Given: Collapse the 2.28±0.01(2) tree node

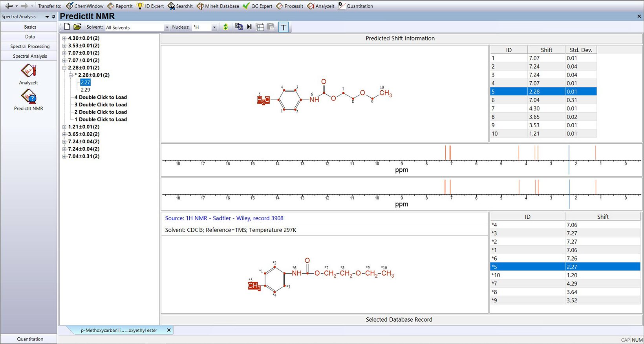Looking at the screenshot, I should point(64,68).
